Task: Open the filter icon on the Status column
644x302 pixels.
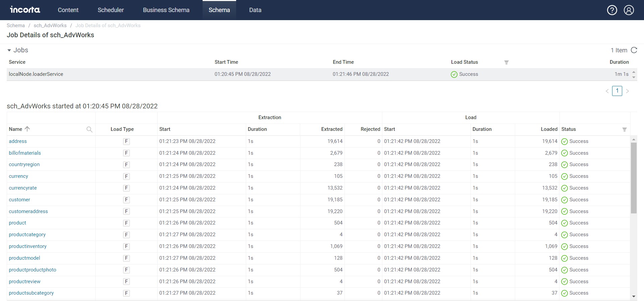Action: pos(625,129)
